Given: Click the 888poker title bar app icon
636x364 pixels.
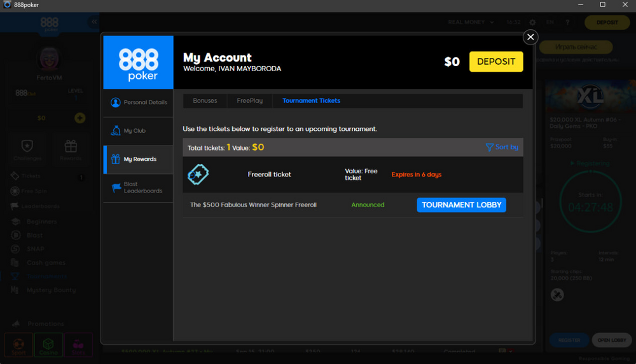Looking at the screenshot, I should tap(7, 4).
